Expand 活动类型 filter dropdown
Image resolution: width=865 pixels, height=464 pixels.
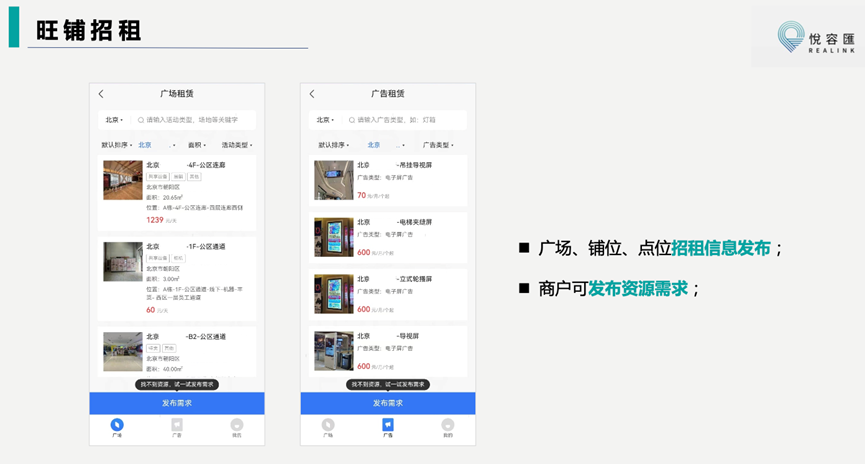(x=237, y=145)
